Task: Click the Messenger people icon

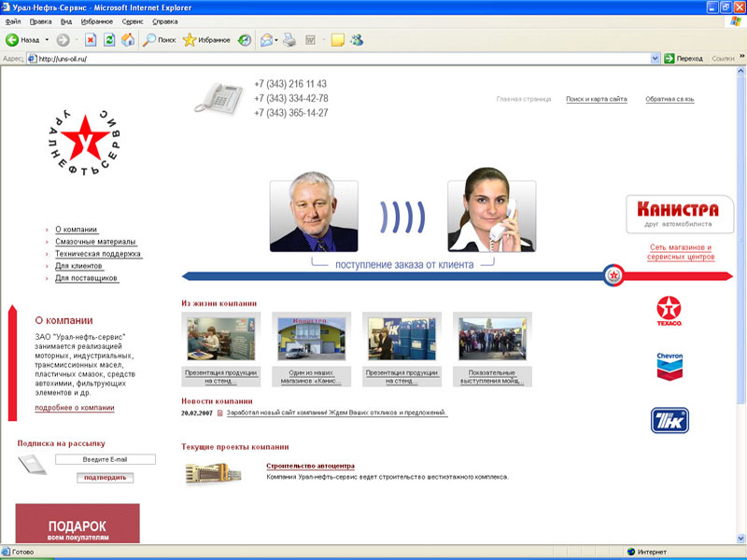Action: (357, 40)
